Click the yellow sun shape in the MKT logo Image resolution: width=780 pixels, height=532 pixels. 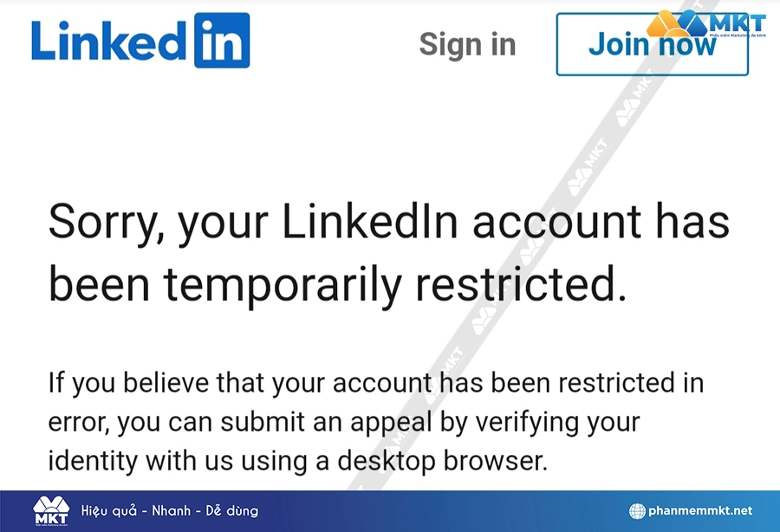pos(676,35)
